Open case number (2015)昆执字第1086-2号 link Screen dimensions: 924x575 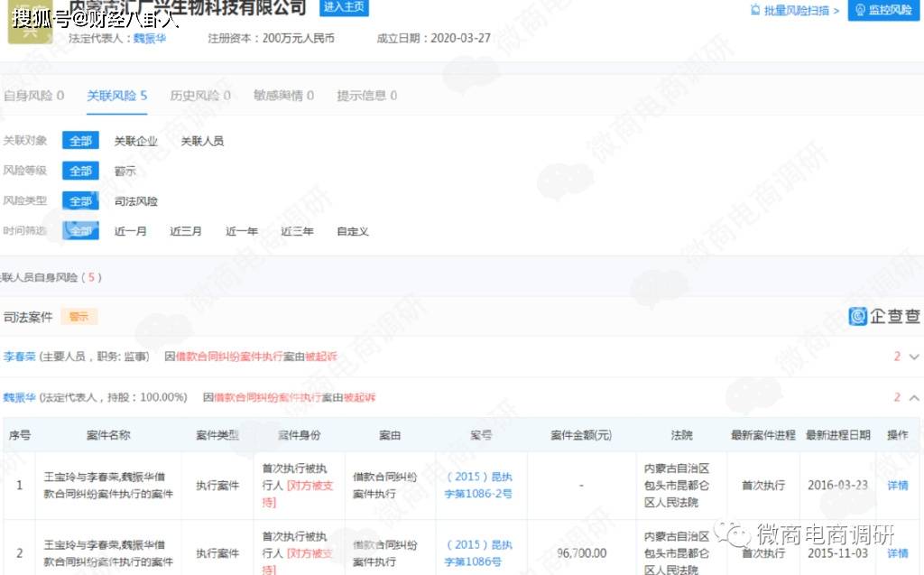pos(480,485)
